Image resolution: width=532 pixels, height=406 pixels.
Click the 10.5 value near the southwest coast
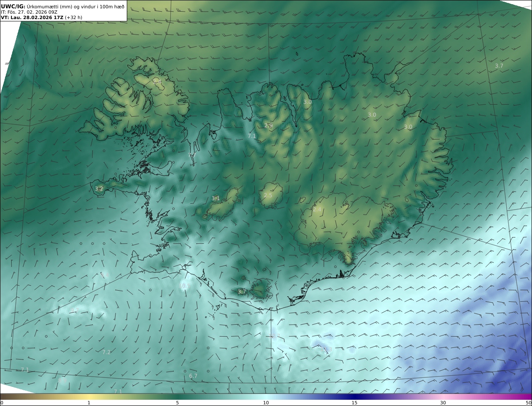coord(185,286)
